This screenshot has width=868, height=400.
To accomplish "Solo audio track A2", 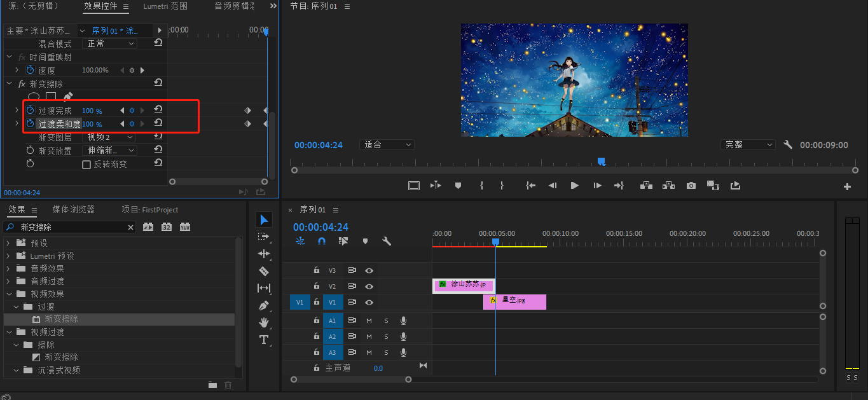I will click(386, 336).
